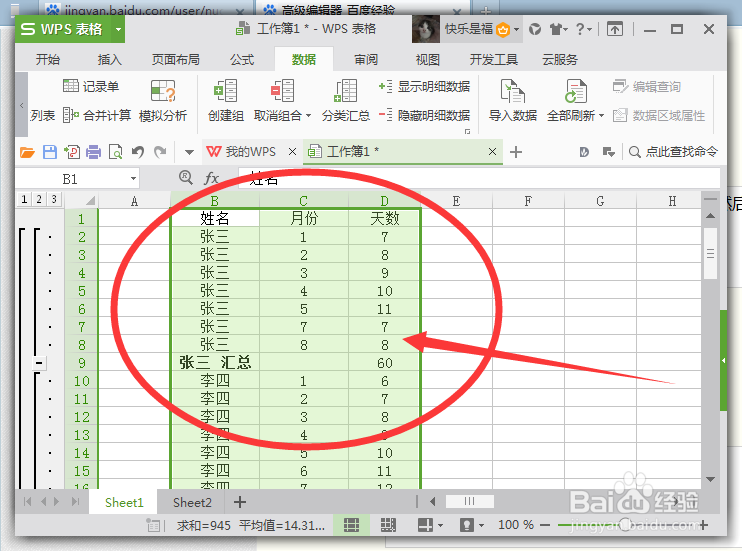Select the cell 张三 汇总
This screenshot has width=742, height=551.
pos(215,363)
